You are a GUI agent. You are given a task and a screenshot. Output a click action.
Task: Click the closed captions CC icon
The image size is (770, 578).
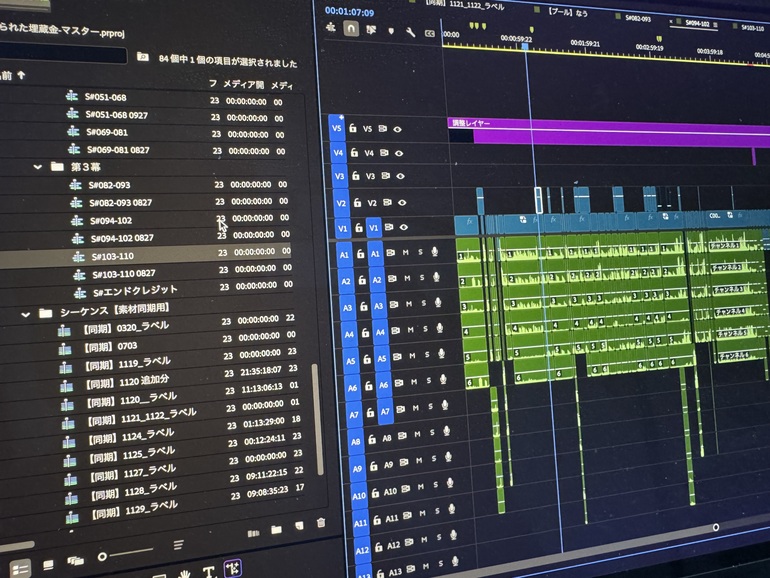[x=430, y=33]
